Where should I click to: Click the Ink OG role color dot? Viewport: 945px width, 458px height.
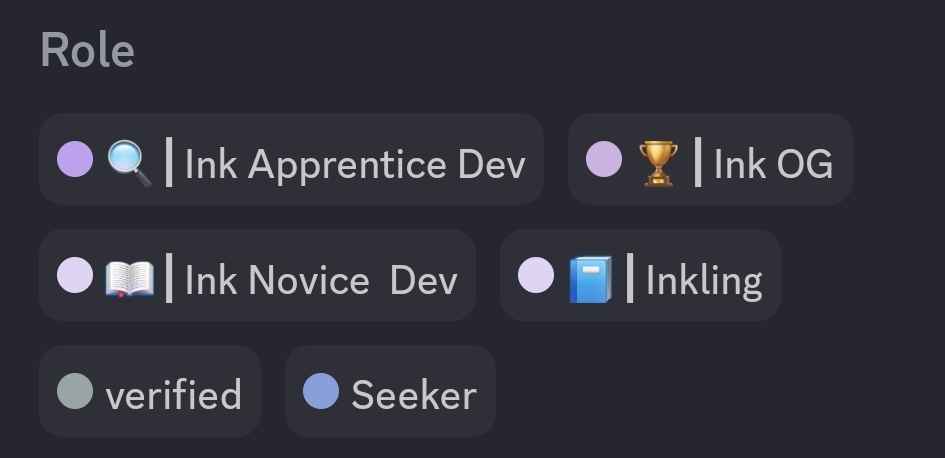coord(604,160)
